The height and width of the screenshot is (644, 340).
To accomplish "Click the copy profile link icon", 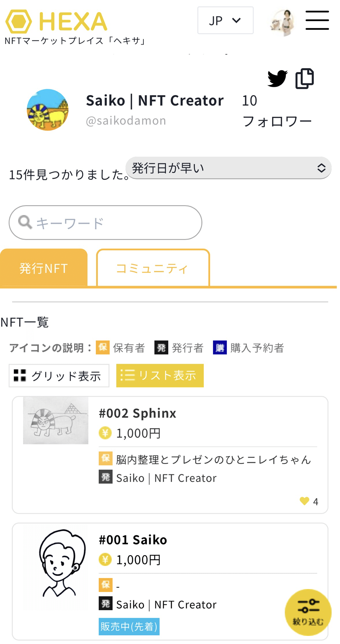I will point(304,78).
